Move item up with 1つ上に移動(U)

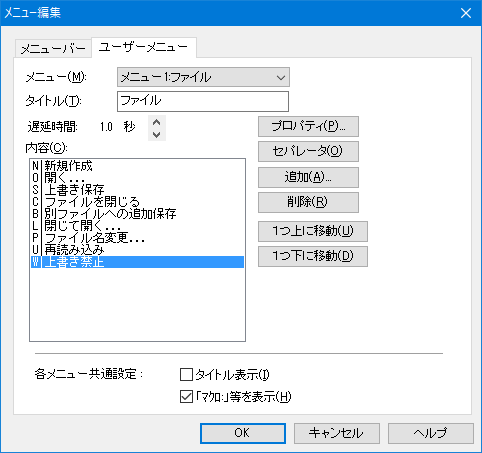point(313,231)
